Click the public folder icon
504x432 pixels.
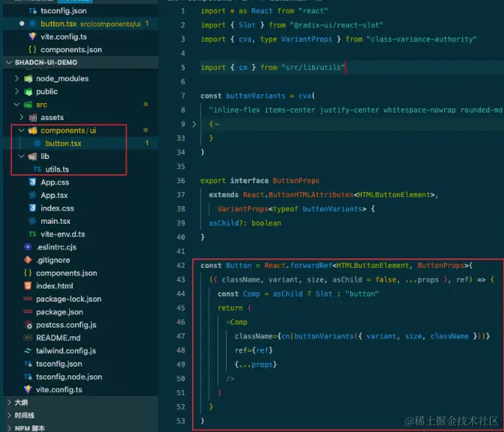click(28, 91)
